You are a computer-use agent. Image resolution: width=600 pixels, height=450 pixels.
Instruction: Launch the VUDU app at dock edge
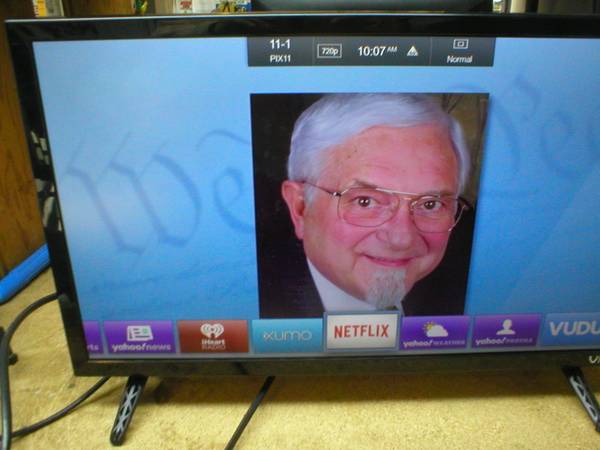pos(573,329)
